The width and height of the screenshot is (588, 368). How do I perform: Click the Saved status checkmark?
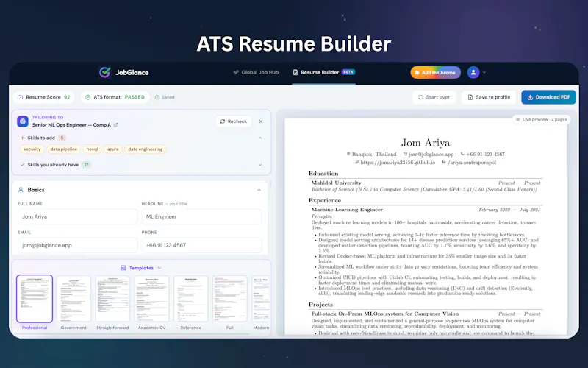tap(157, 97)
